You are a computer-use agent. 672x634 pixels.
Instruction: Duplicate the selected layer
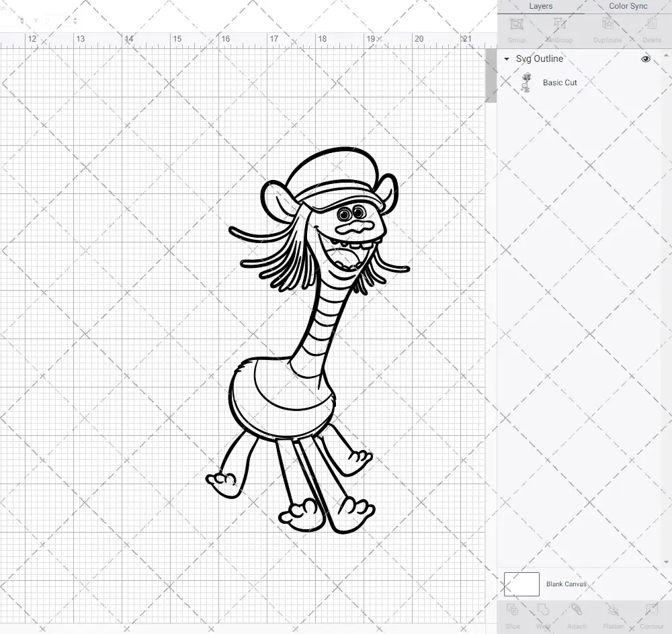(x=607, y=30)
